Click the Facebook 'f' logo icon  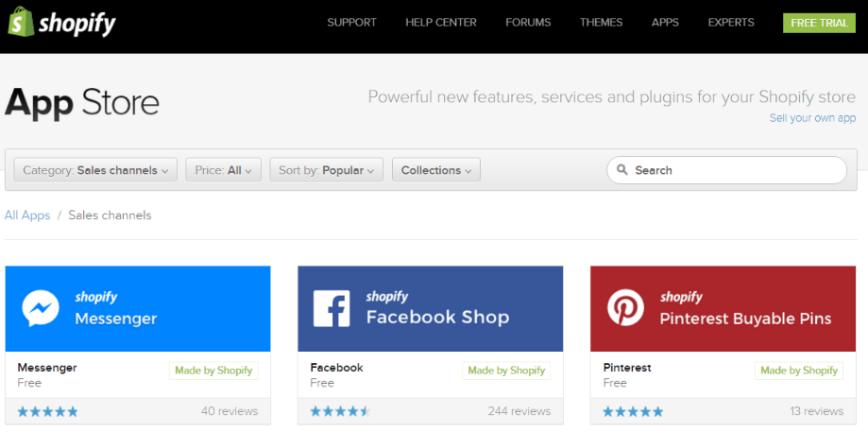[332, 308]
